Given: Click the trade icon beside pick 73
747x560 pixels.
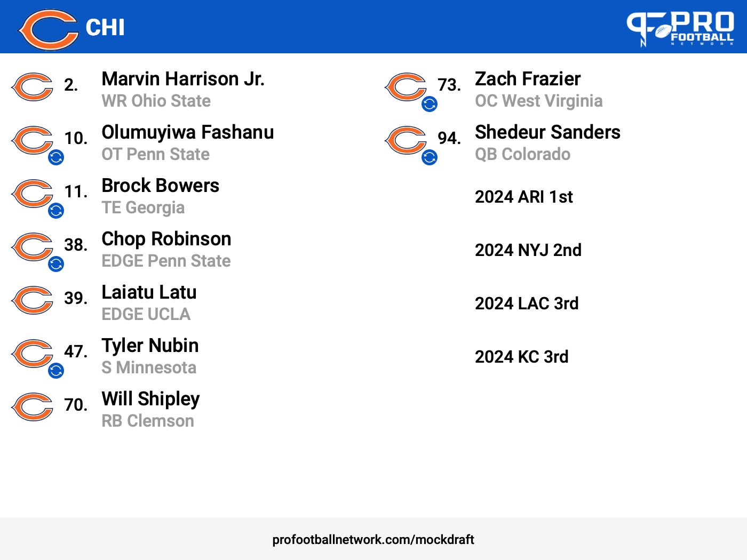Looking at the screenshot, I should 430,104.
